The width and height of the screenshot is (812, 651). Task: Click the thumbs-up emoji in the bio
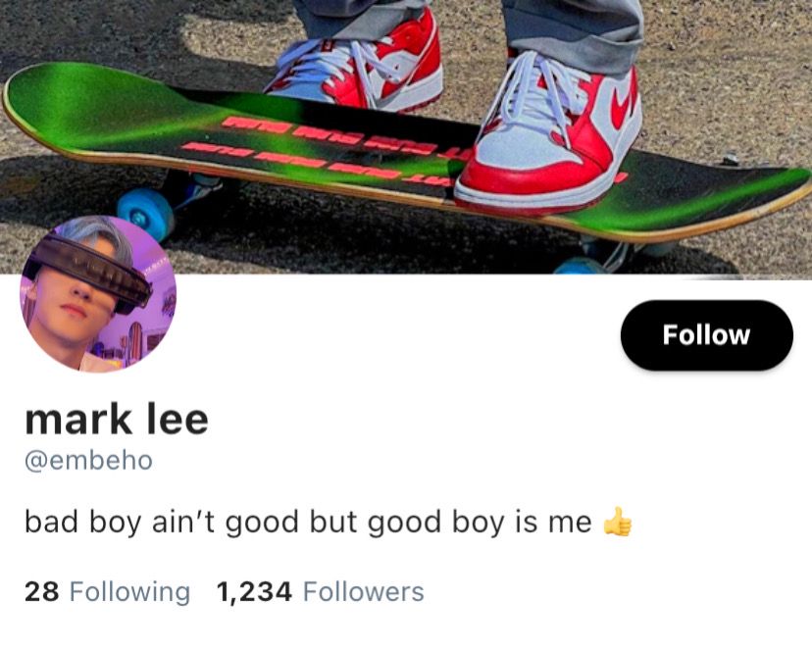click(x=618, y=522)
